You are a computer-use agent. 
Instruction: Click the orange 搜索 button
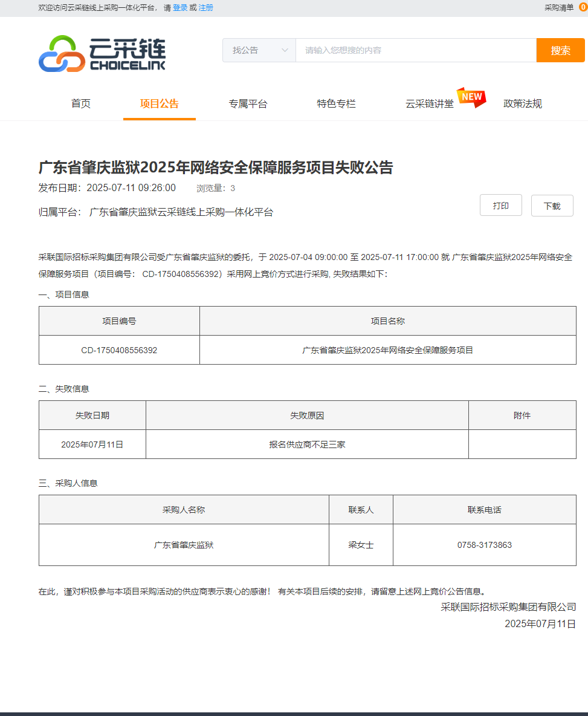[560, 50]
